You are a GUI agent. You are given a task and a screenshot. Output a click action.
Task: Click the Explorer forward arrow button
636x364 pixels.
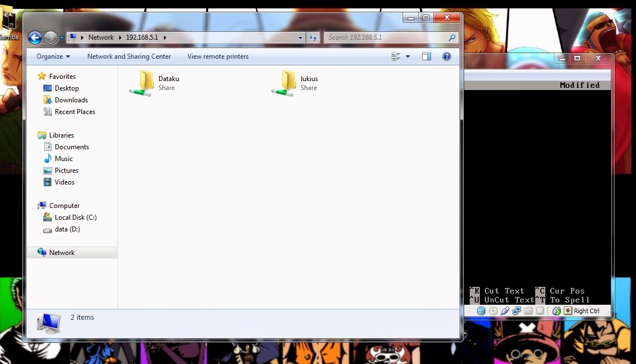[x=50, y=37]
